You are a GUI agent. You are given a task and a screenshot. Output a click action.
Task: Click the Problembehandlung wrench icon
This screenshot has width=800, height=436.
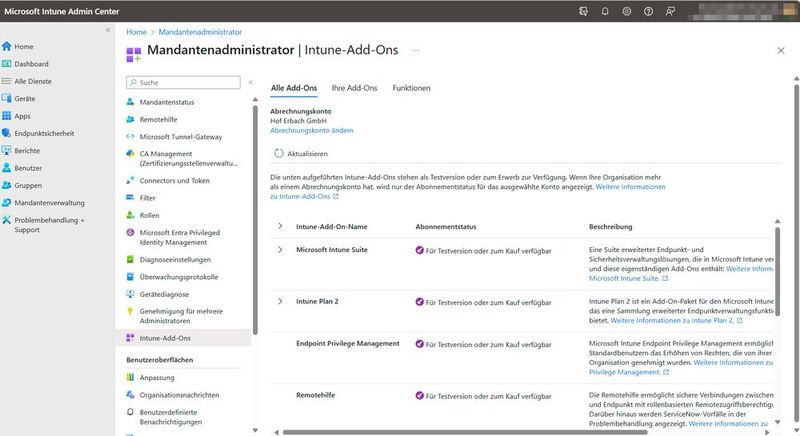point(7,220)
